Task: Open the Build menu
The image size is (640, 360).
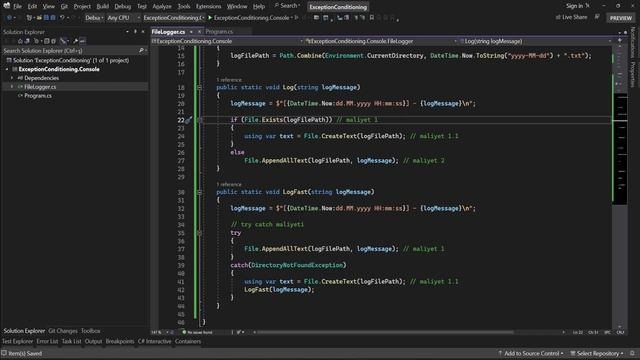Action: [102, 6]
